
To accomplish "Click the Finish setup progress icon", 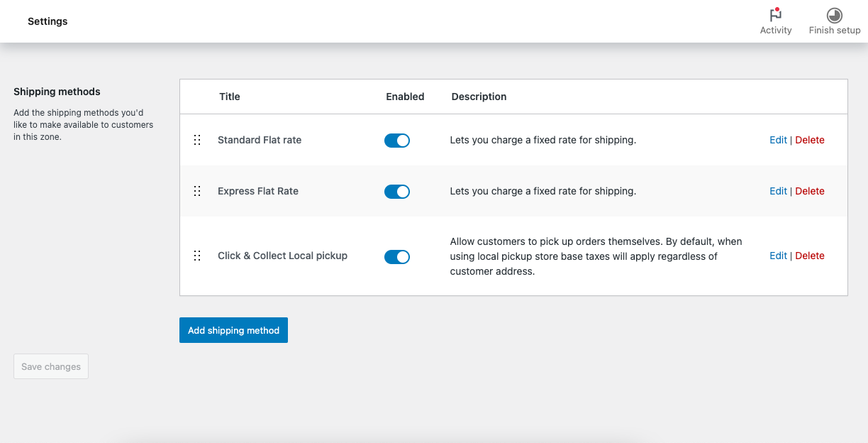I will point(834,15).
